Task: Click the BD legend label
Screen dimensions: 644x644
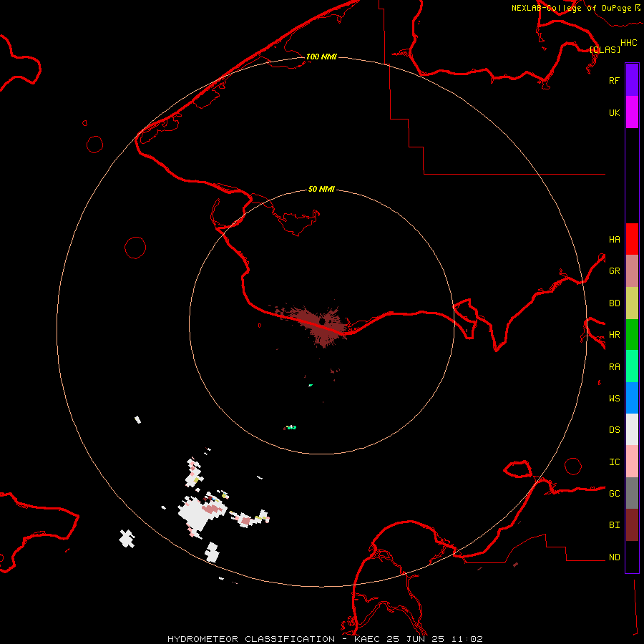Action: click(614, 303)
